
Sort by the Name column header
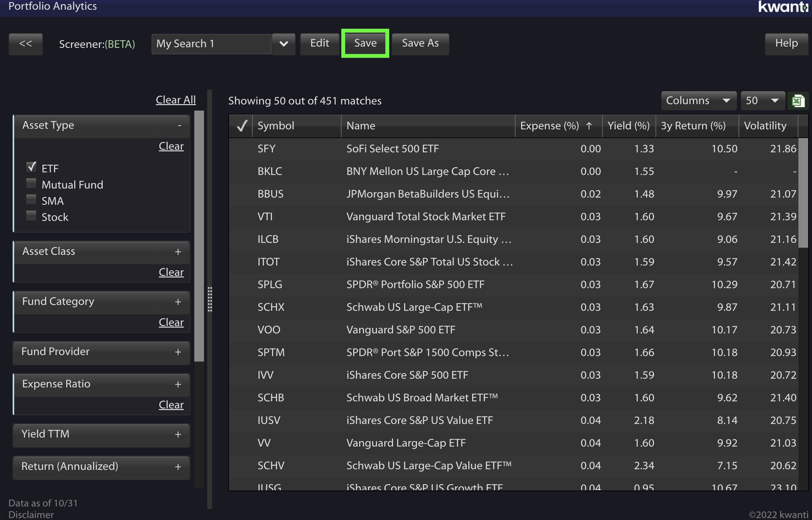click(x=428, y=126)
